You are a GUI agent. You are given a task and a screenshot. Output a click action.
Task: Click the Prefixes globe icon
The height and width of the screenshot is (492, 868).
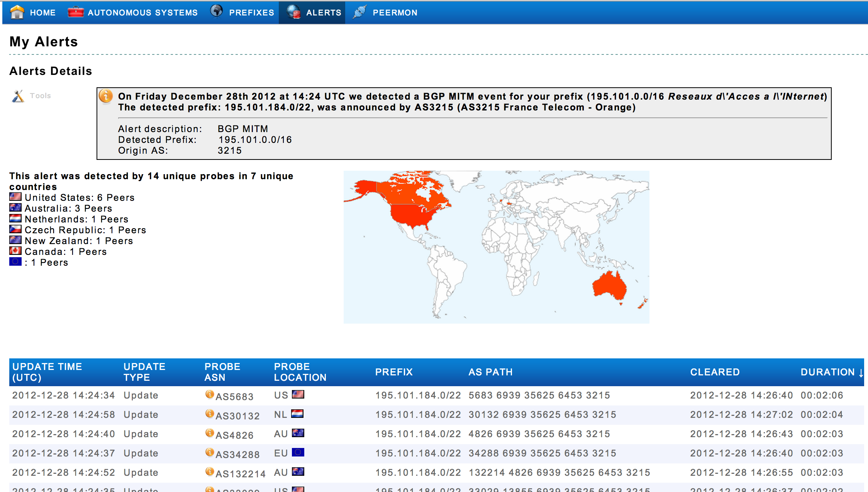pos(216,11)
